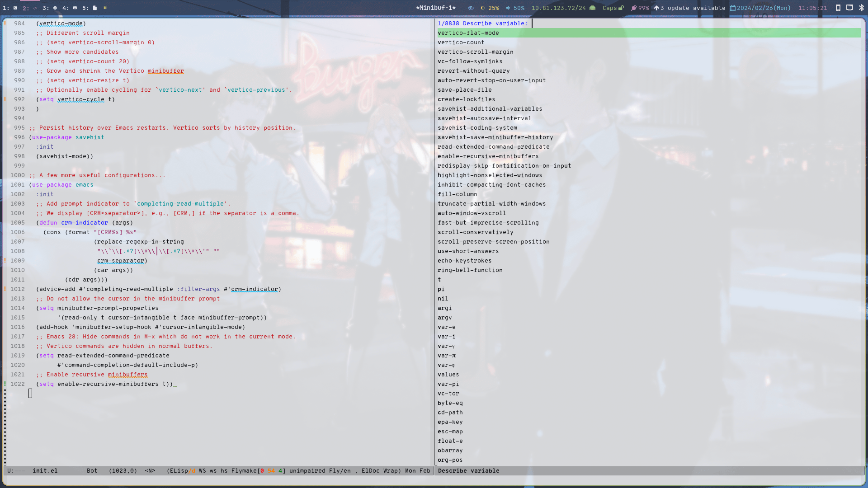Image resolution: width=868 pixels, height=488 pixels.
Task: Select vertico-count from the completion list
Action: point(461,42)
